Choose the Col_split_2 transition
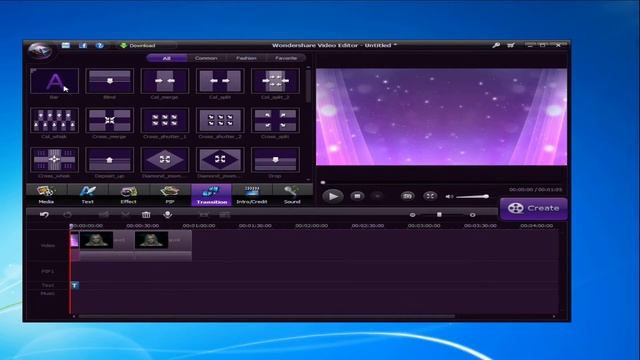The width and height of the screenshot is (640, 360). click(275, 81)
